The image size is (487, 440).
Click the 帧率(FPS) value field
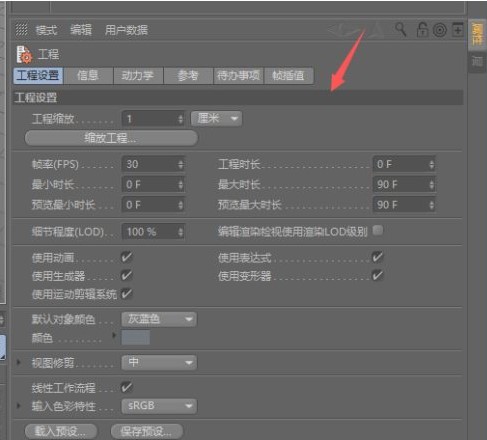pos(153,164)
